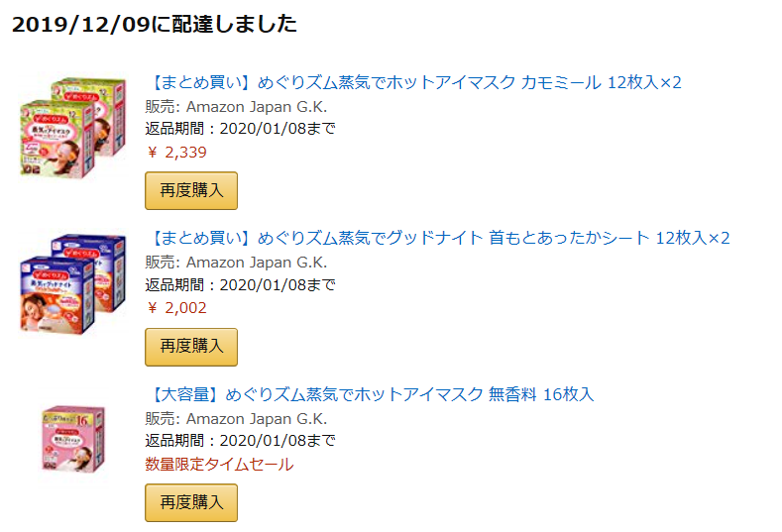The height and width of the screenshot is (532, 782).
Task: Open the chamomile eye mask product thumbnail
Action: pos(72,128)
